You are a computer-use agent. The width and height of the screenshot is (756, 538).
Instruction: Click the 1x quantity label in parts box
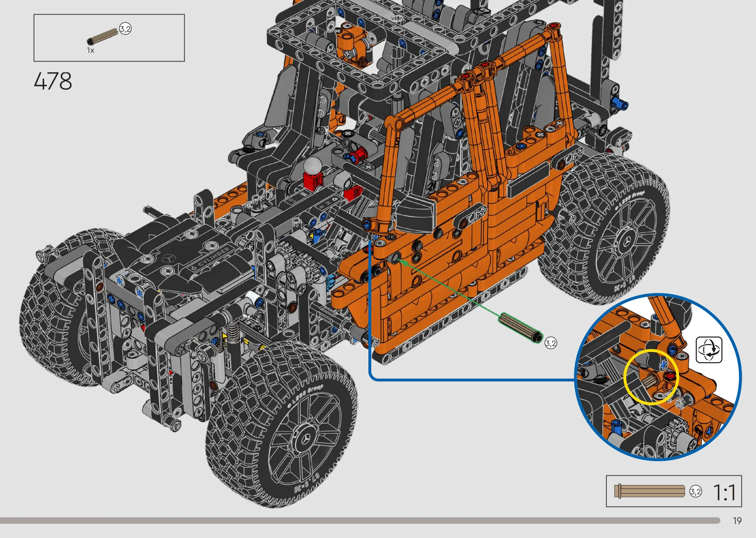click(91, 51)
